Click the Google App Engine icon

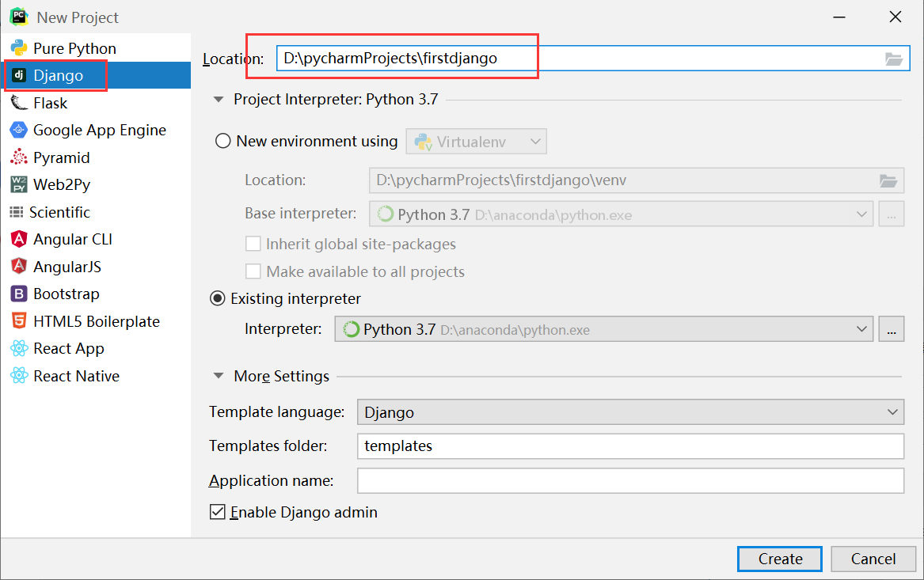point(19,130)
